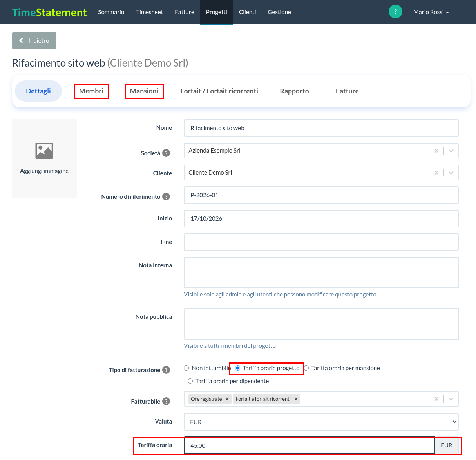Screen dimensions: 476x460
Task: Click the help icon beside Numero di riferimento
Action: [x=166, y=196]
